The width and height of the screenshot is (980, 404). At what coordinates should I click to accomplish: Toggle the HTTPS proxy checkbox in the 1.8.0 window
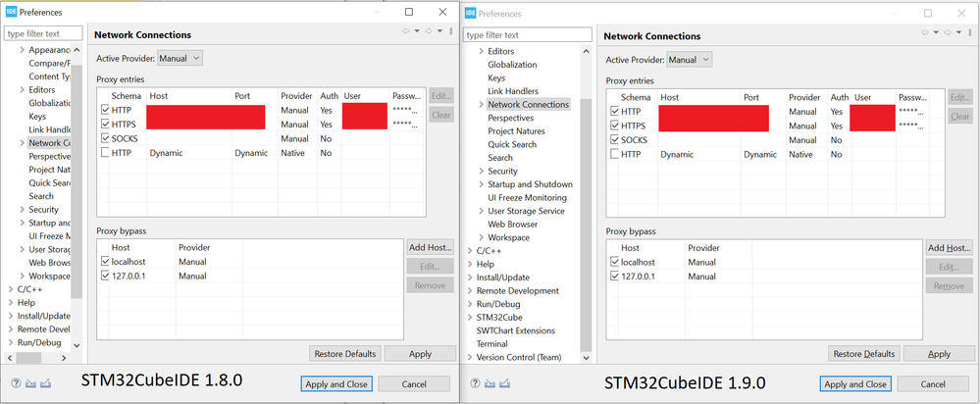(105, 125)
